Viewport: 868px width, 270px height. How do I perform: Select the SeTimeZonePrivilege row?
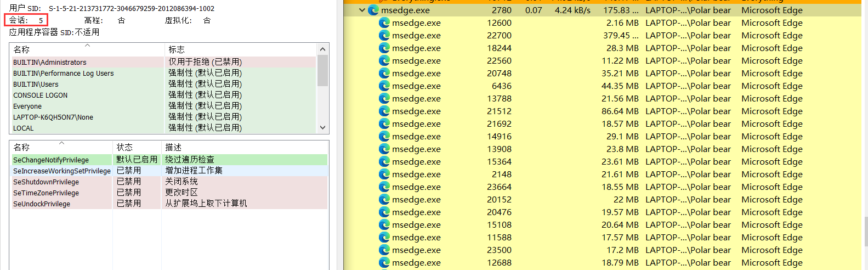click(x=169, y=193)
